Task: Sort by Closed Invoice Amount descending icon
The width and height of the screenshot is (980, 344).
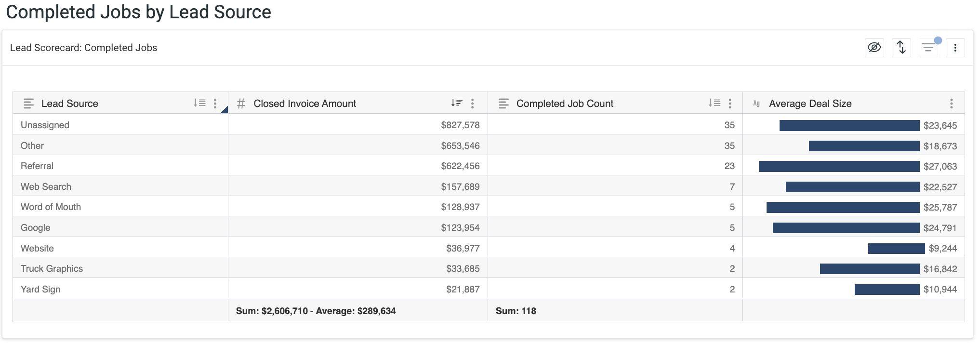Action: tap(457, 103)
